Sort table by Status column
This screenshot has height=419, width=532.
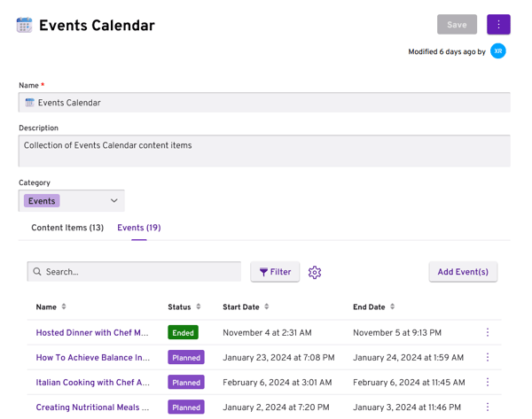[x=199, y=307]
